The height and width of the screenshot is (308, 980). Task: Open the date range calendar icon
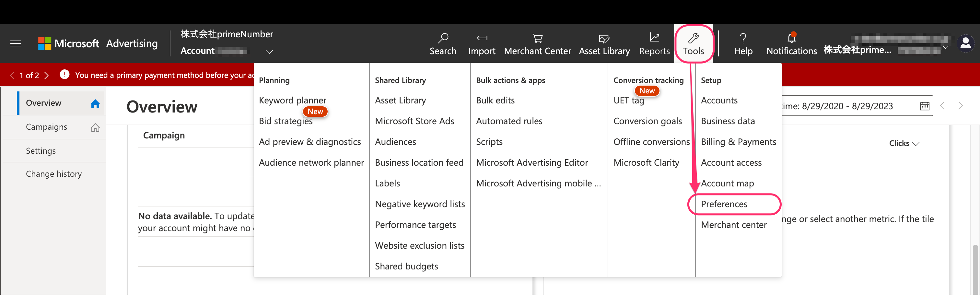pos(925,106)
